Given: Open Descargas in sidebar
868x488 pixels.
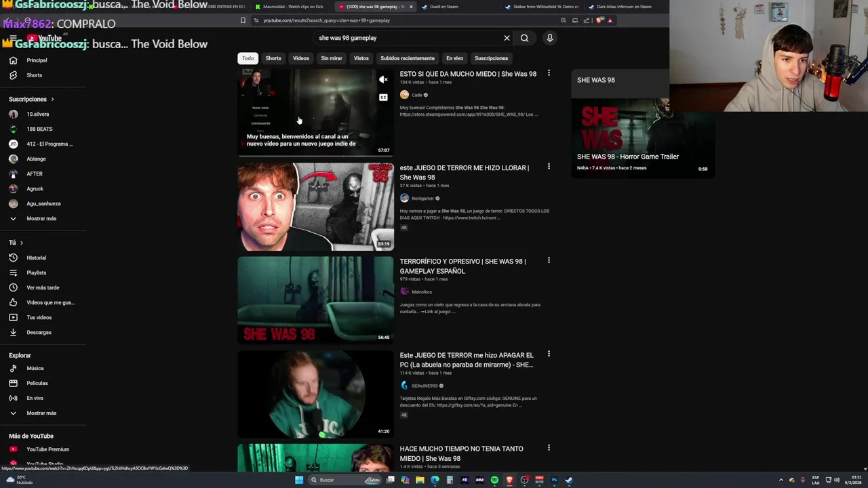Looking at the screenshot, I should [38, 332].
